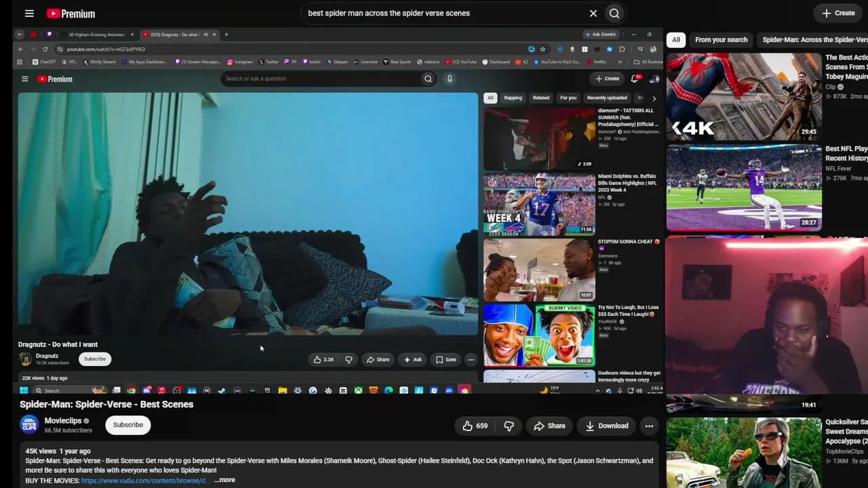Screen dimensions: 868x488
Task: Select the 'Rapping' chip
Action: [513, 98]
